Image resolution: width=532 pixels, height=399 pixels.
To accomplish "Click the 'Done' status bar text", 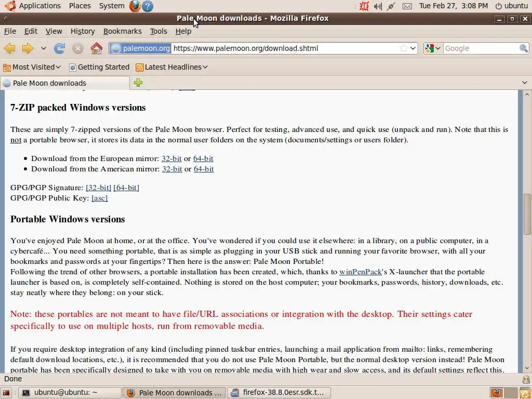I will click(x=13, y=379).
